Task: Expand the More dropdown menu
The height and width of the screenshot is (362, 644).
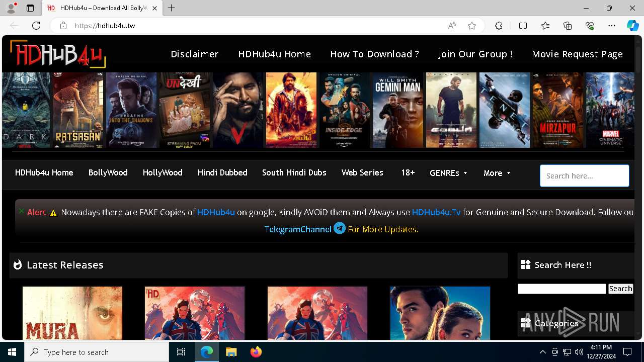Action: [497, 173]
